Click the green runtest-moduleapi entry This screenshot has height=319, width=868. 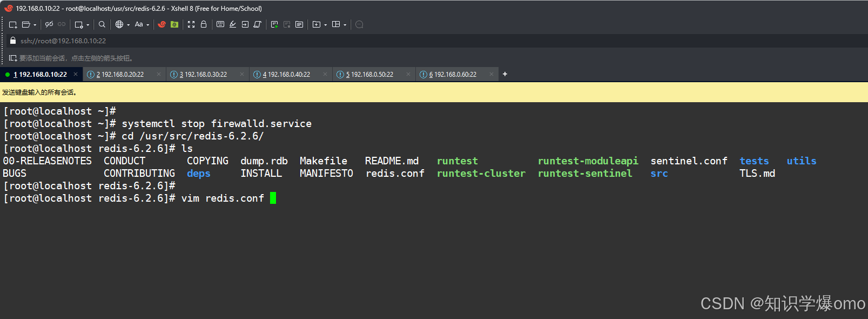coord(588,161)
